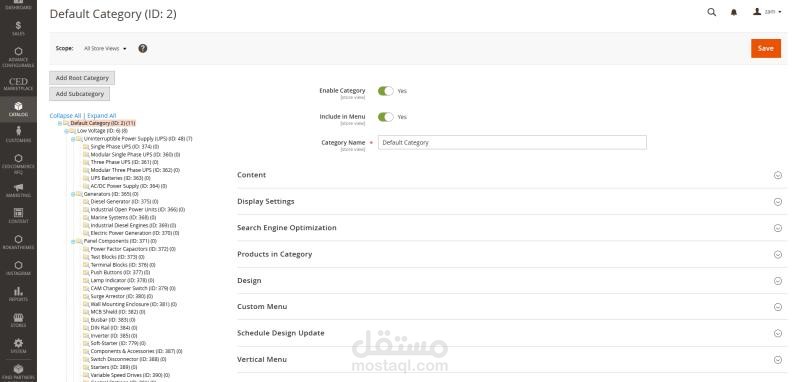The width and height of the screenshot is (800, 382).
Task: Click the scope help question-mark icon
Action: click(143, 48)
